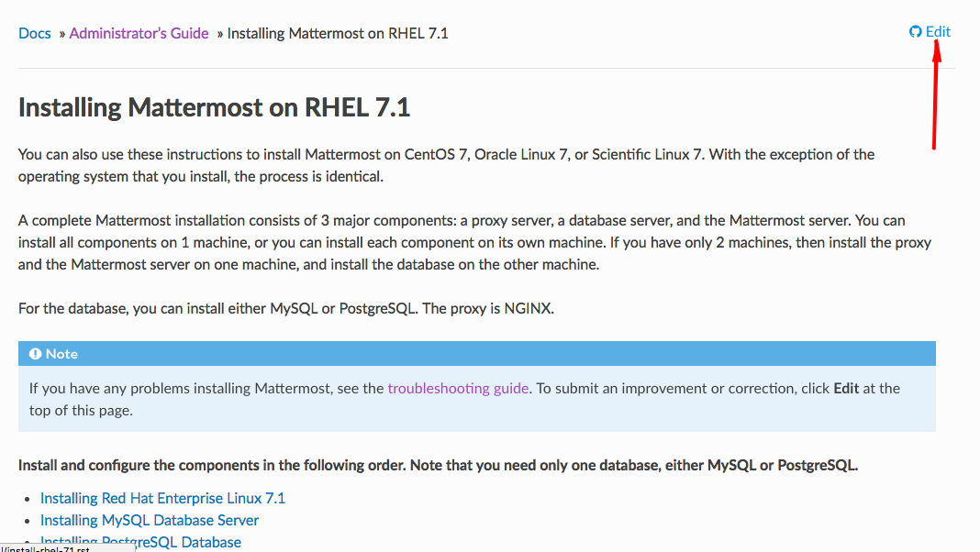Open Installing MySQL Database Server link
Image resolution: width=980 pixels, height=552 pixels.
pyautogui.click(x=150, y=520)
